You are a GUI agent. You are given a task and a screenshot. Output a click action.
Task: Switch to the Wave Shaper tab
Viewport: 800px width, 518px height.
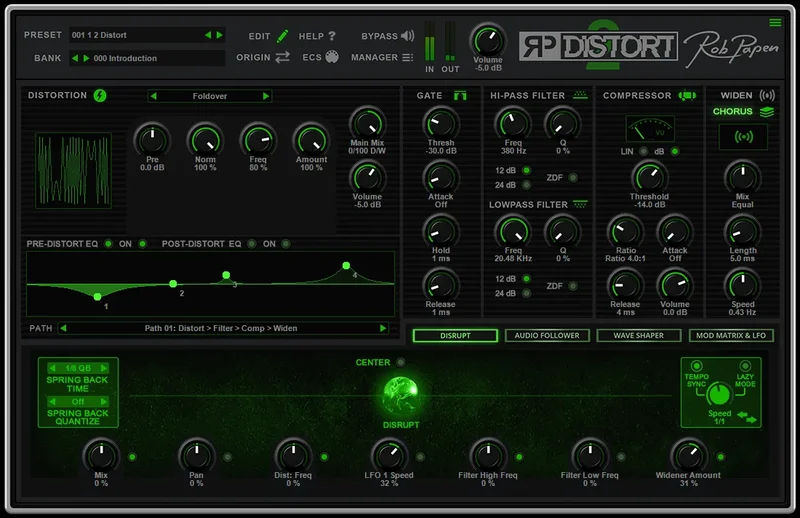pyautogui.click(x=639, y=335)
